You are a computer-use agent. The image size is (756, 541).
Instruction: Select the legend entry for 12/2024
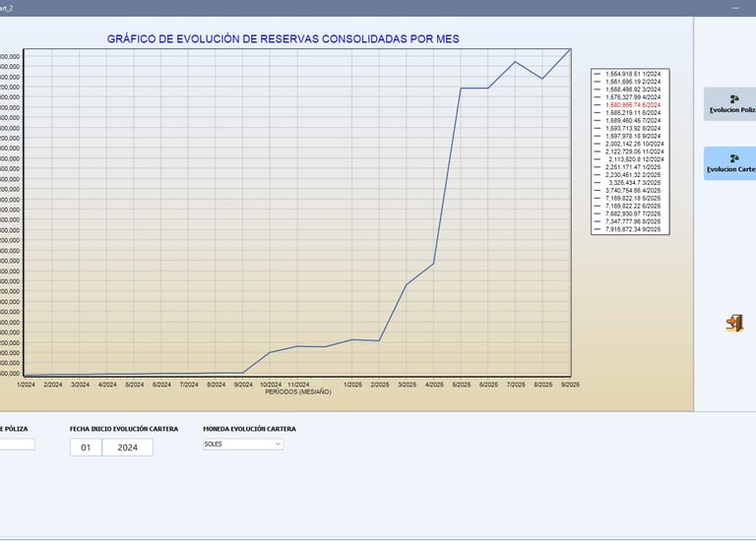click(x=629, y=159)
